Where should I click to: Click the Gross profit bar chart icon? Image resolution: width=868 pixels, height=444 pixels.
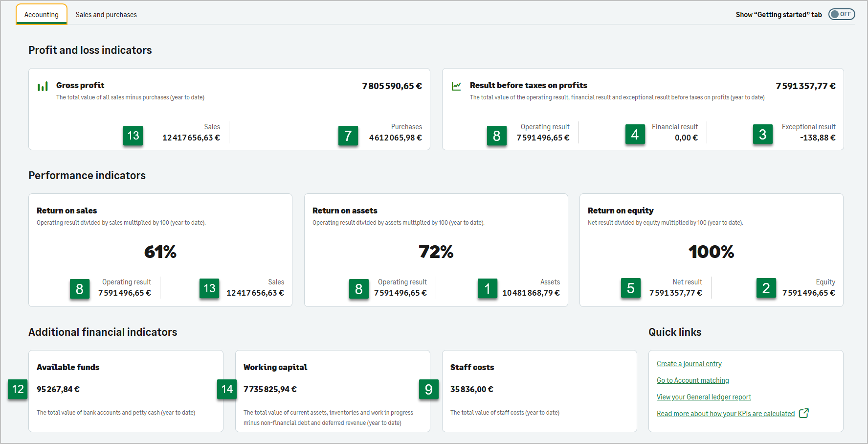click(x=43, y=87)
